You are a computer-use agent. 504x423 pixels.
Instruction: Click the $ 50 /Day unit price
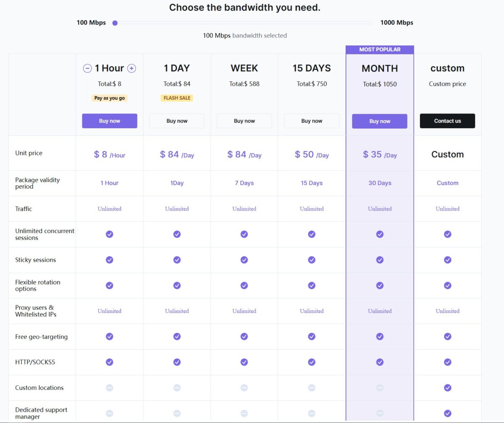[x=312, y=155]
